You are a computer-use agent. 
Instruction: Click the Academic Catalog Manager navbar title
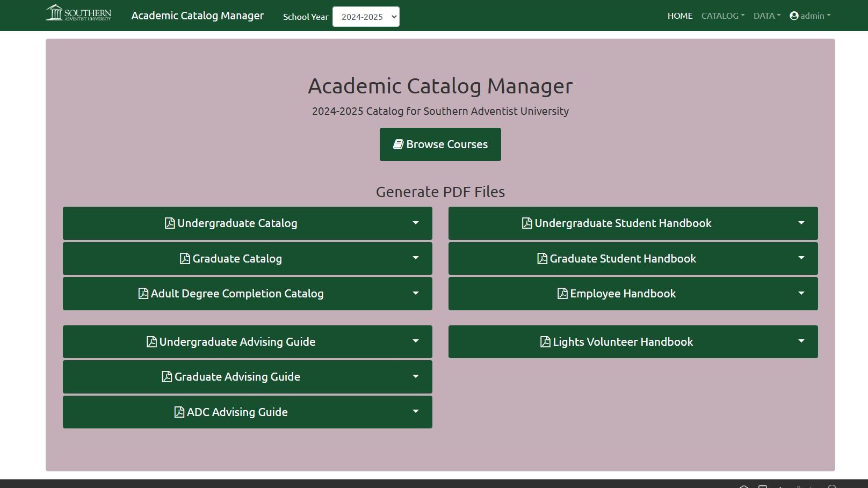[x=197, y=16]
